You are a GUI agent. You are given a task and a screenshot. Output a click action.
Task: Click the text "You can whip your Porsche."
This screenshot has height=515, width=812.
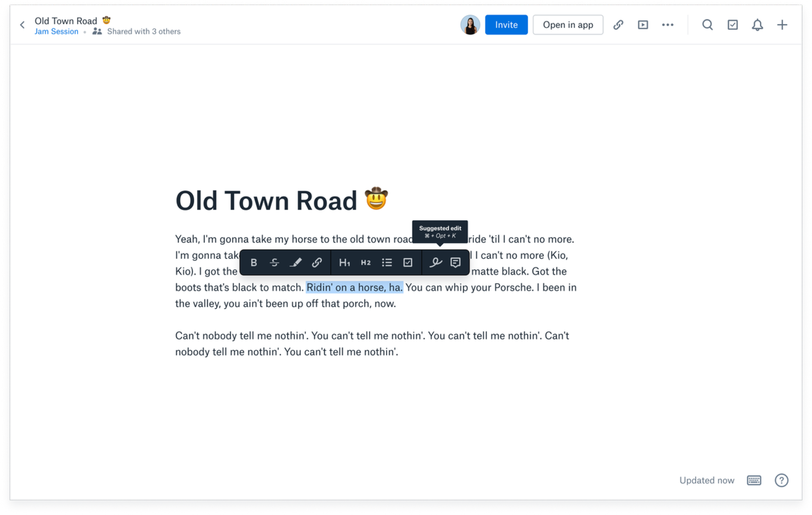[470, 287]
